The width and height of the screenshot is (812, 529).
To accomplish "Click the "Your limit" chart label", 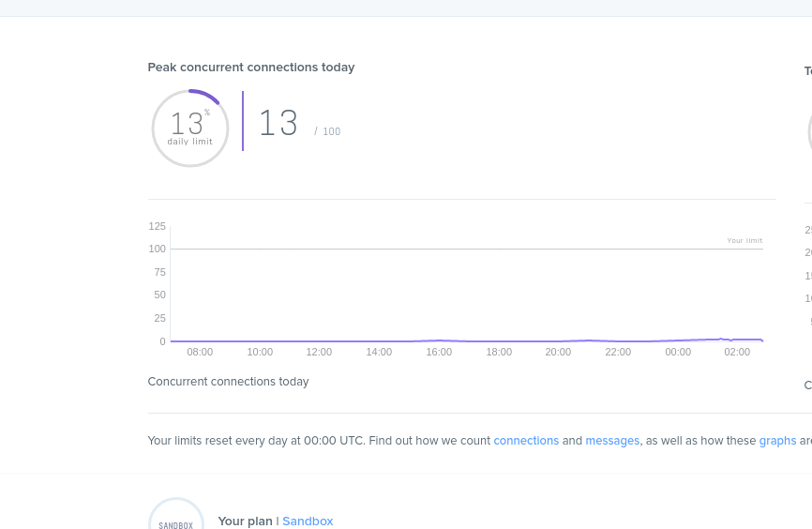I will point(744,241).
